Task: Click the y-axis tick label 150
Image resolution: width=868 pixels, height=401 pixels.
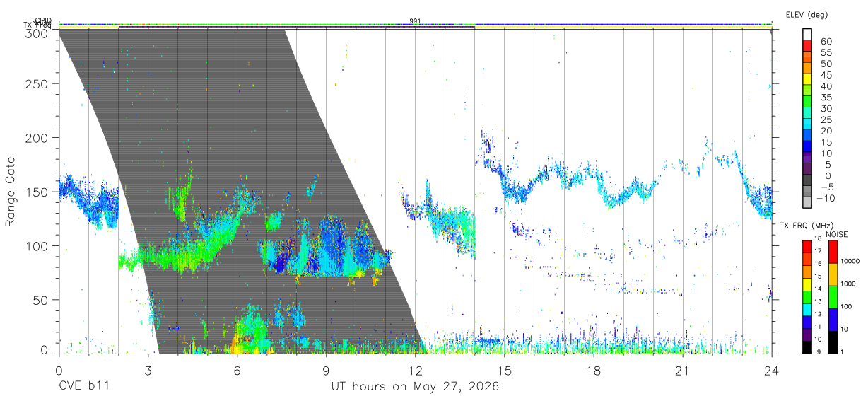Action: click(37, 192)
